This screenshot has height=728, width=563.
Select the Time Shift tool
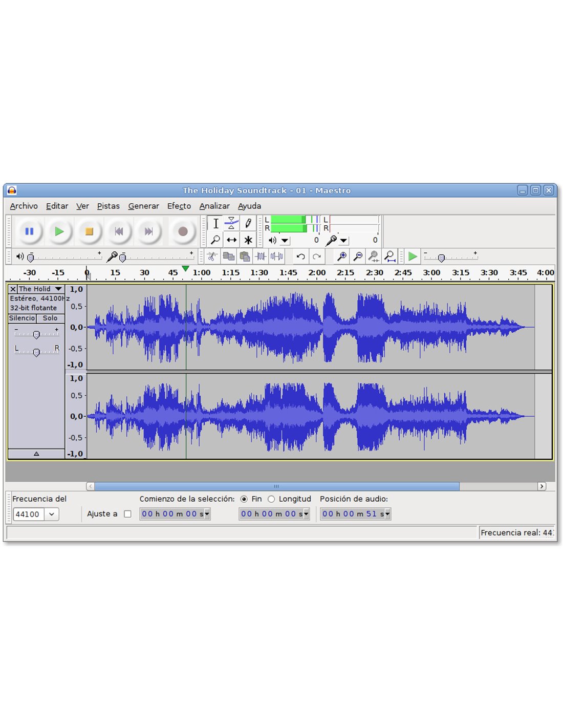[232, 240]
